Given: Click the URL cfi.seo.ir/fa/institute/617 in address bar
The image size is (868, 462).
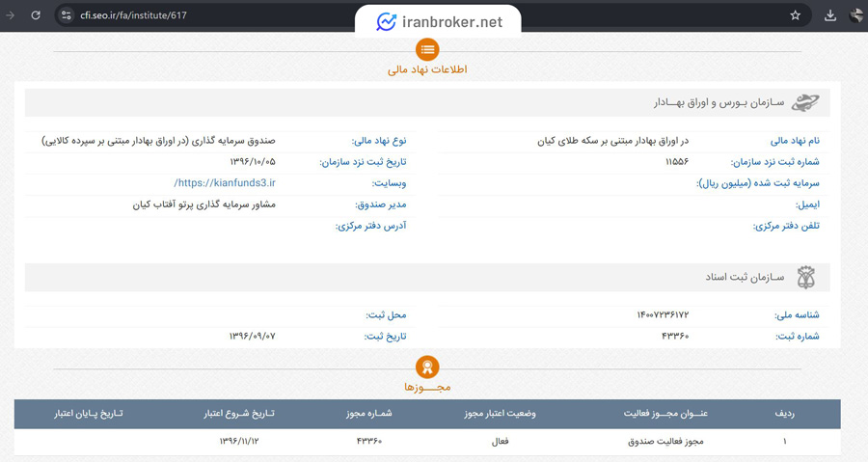Looking at the screenshot, I should point(133,15).
